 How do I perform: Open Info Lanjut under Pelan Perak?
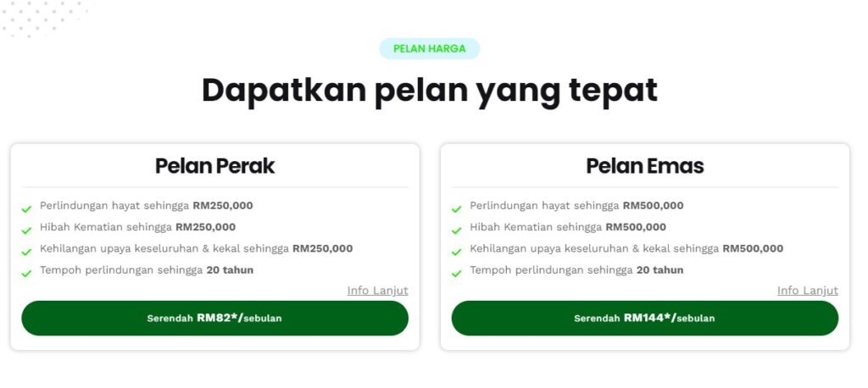point(377,291)
